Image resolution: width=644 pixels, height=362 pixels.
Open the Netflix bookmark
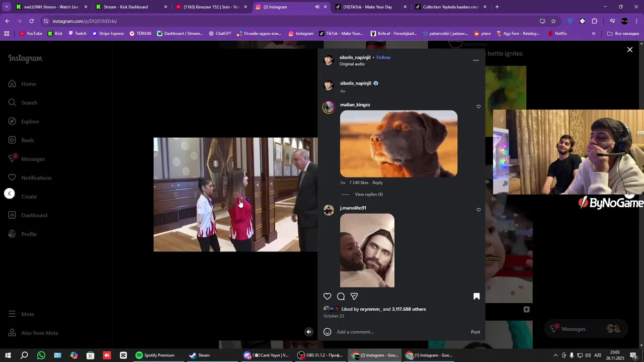click(557, 34)
